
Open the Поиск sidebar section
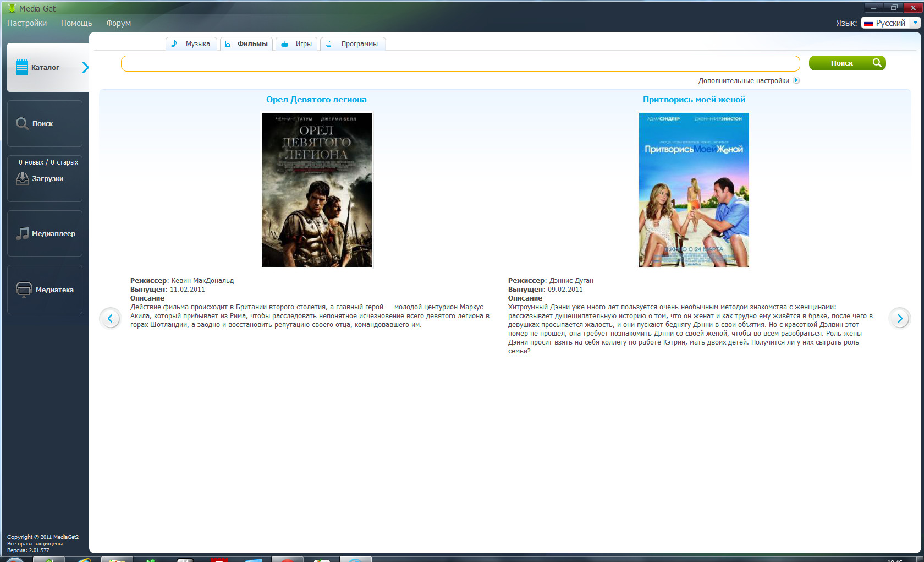pos(45,123)
